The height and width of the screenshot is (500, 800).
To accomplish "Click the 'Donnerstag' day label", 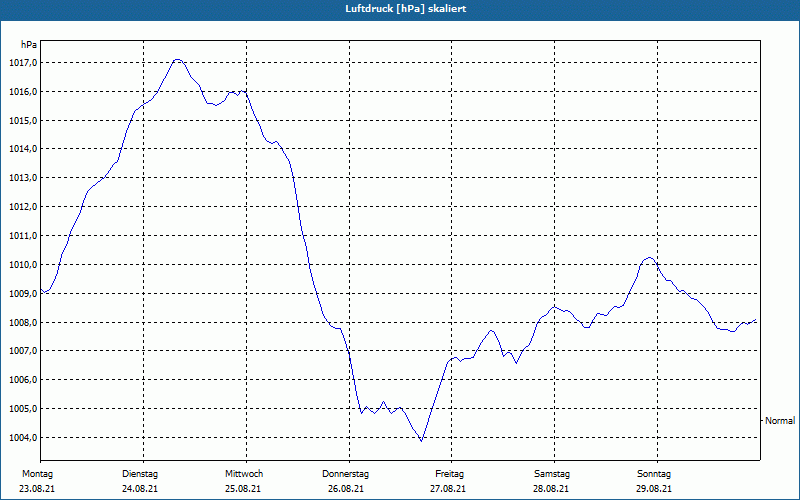I will [345, 474].
